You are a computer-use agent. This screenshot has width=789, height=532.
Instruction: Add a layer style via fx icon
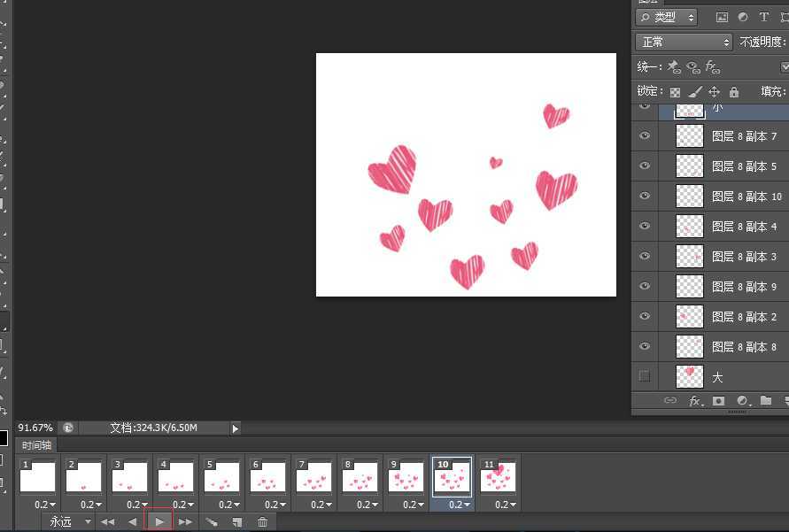point(695,401)
